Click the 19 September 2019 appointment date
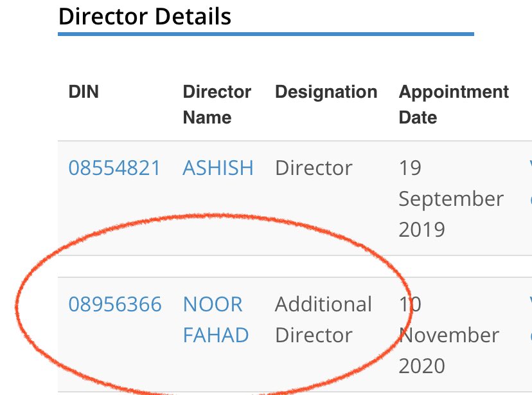The height and width of the screenshot is (395, 532). click(x=451, y=199)
